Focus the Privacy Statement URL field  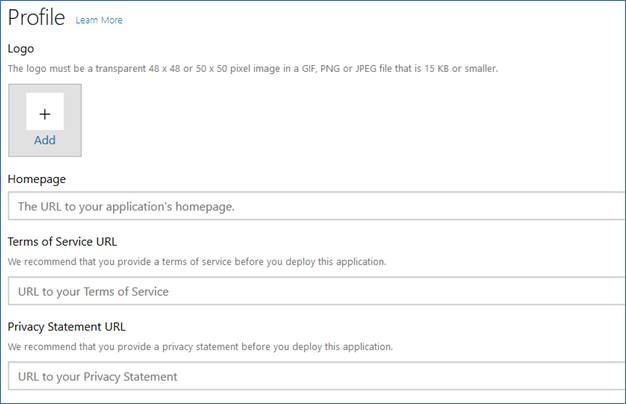pos(400,376)
